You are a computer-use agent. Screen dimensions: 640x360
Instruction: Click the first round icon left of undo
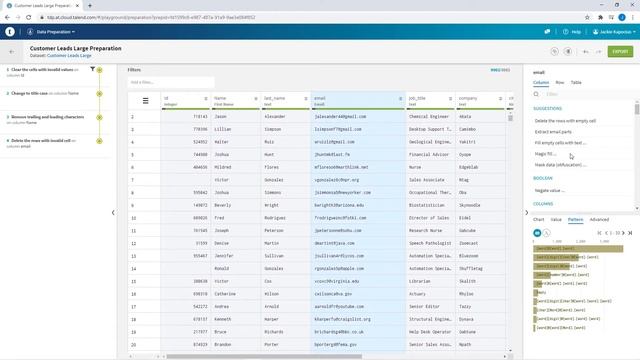pos(554,51)
